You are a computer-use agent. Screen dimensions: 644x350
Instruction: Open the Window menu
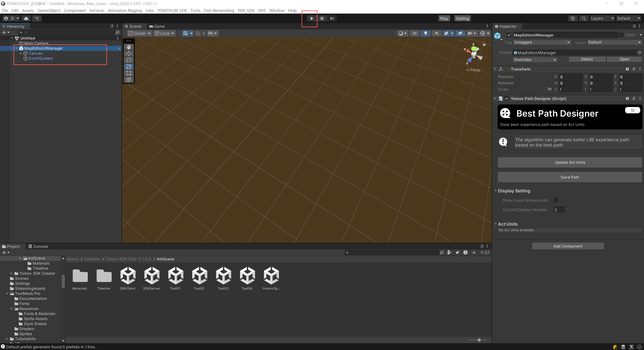tap(277, 10)
